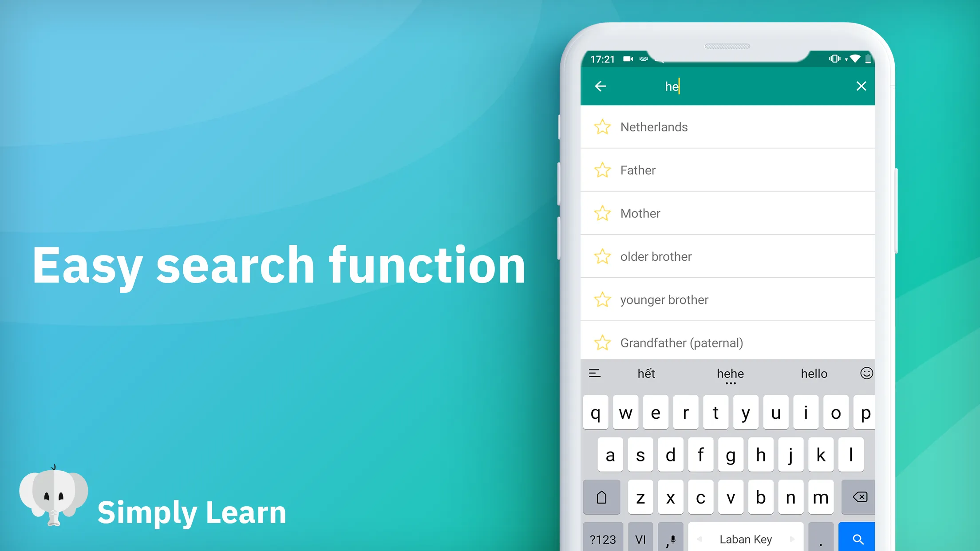Tap the back arrow icon
This screenshot has width=980, height=551.
(601, 86)
